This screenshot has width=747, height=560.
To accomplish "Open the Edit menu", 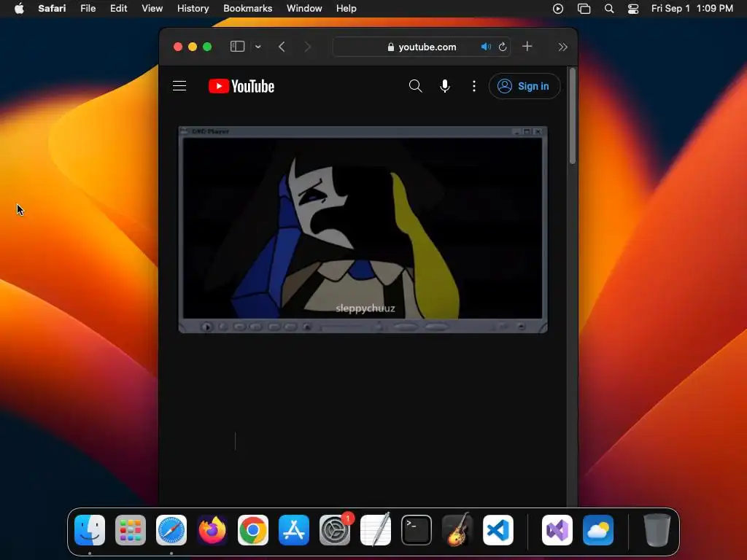I will 119,8.
